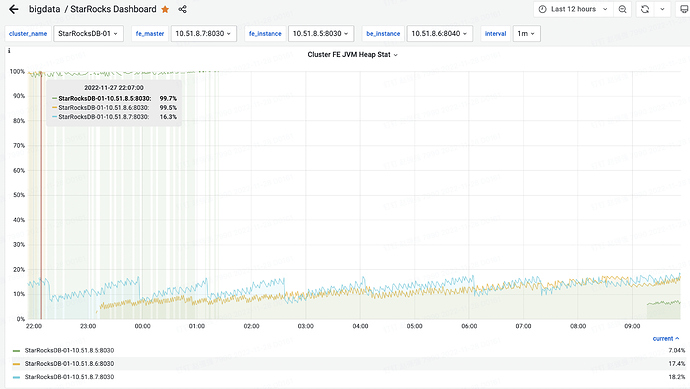Refresh the dashboard
This screenshot has width=690, height=389.
pos(645,9)
